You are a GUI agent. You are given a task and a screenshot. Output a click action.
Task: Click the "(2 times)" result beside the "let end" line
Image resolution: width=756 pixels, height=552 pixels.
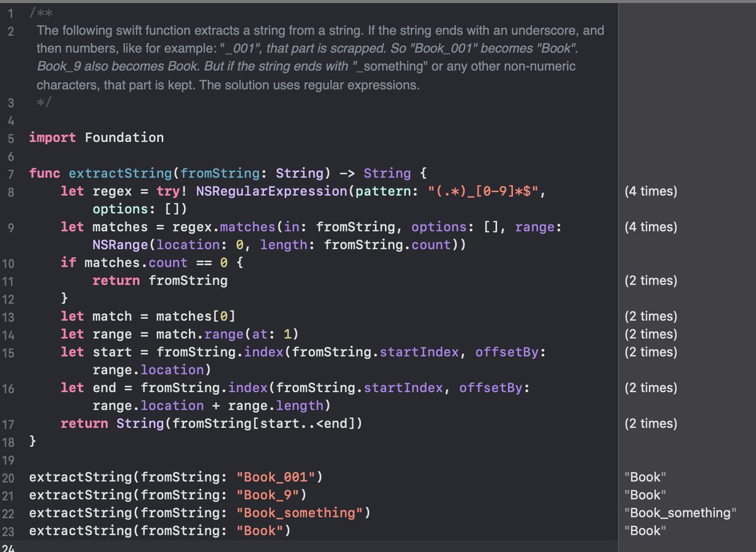coord(651,388)
